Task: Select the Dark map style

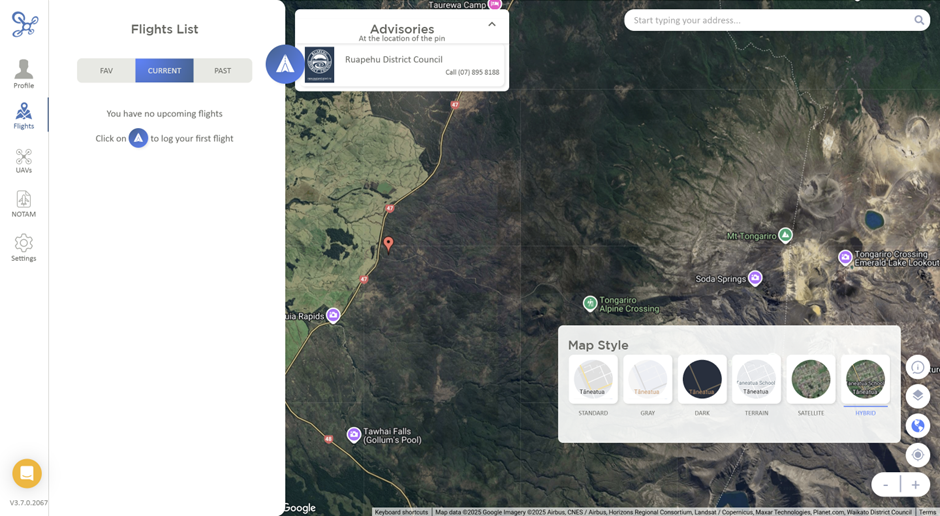Action: 702,380
